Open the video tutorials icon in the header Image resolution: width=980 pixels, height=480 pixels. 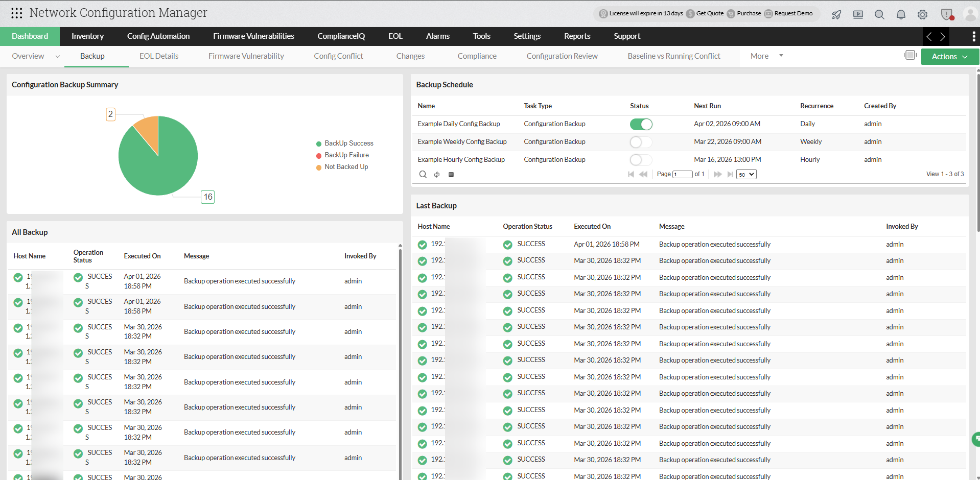pyautogui.click(x=858, y=14)
